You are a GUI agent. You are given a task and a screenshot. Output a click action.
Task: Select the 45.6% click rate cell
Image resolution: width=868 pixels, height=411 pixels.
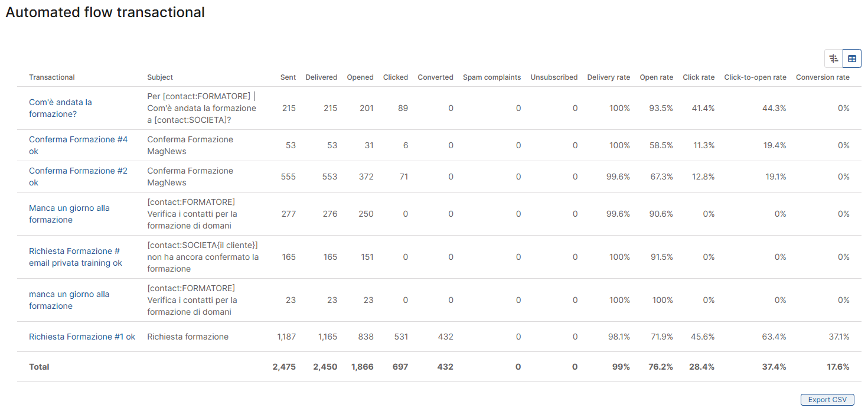coord(703,337)
